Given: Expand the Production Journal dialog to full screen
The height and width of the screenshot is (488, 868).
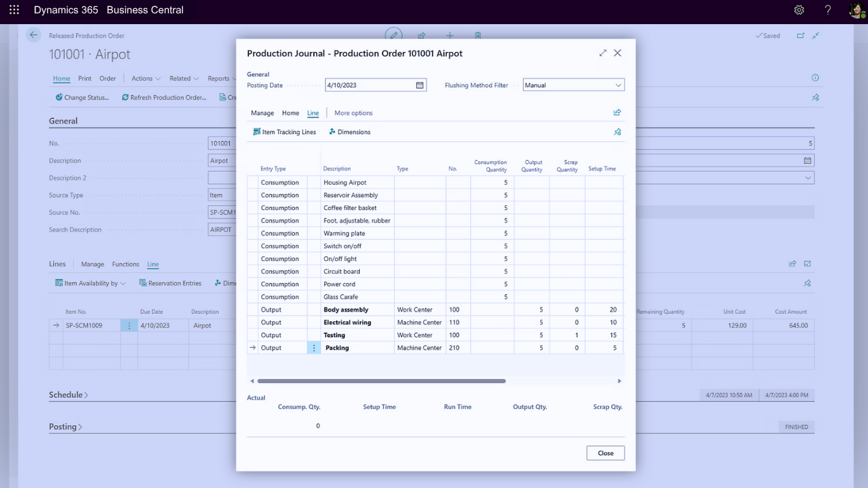Looking at the screenshot, I should pos(602,53).
